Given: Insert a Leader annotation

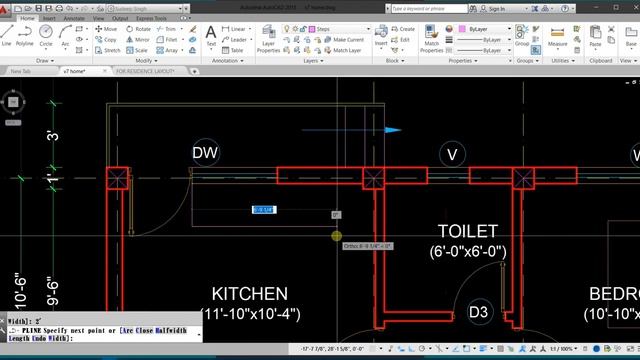Looking at the screenshot, I should click(x=234, y=40).
